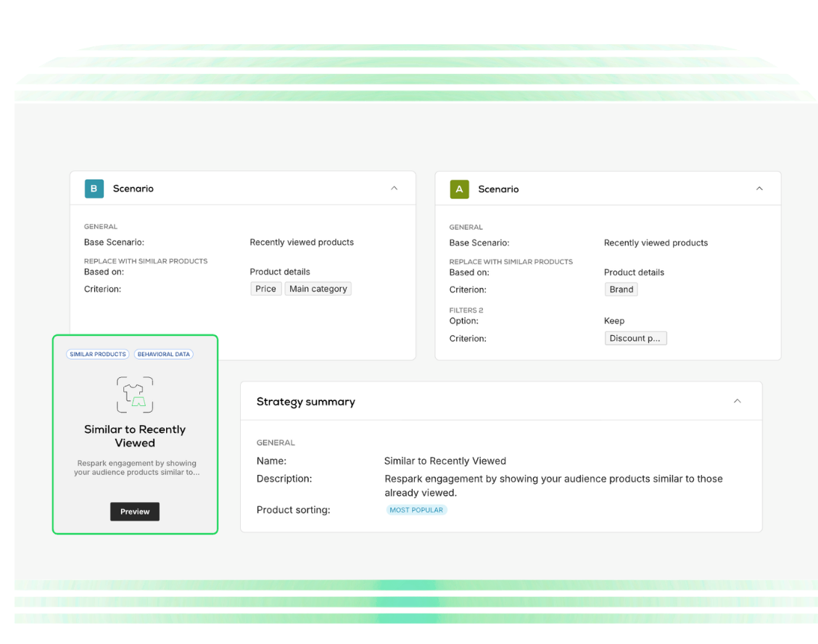This screenshot has height=644, width=818.
Task: Click the clothing icon on strategy card
Action: pyautogui.click(x=135, y=395)
